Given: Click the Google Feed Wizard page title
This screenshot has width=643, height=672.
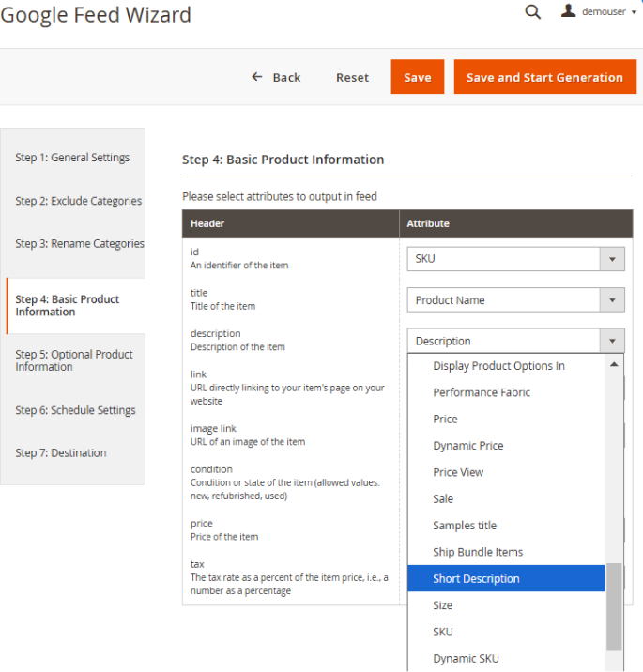Looking at the screenshot, I should pos(96,15).
